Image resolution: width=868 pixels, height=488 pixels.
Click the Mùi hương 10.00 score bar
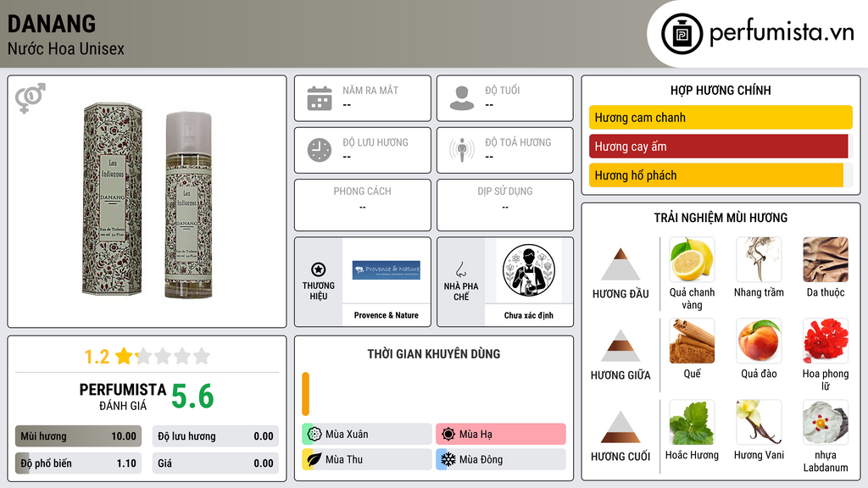[x=78, y=436]
